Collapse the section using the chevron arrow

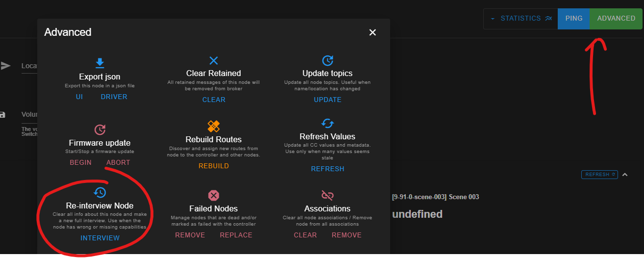pos(625,174)
